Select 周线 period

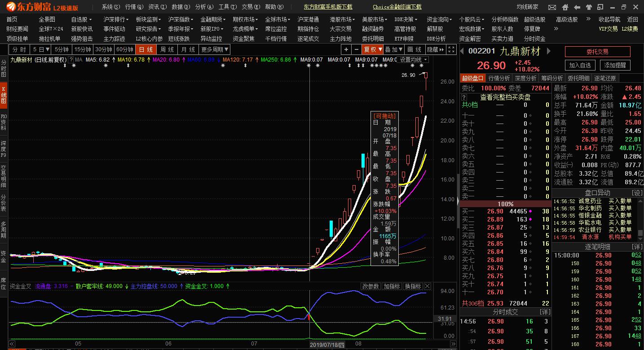pos(167,49)
